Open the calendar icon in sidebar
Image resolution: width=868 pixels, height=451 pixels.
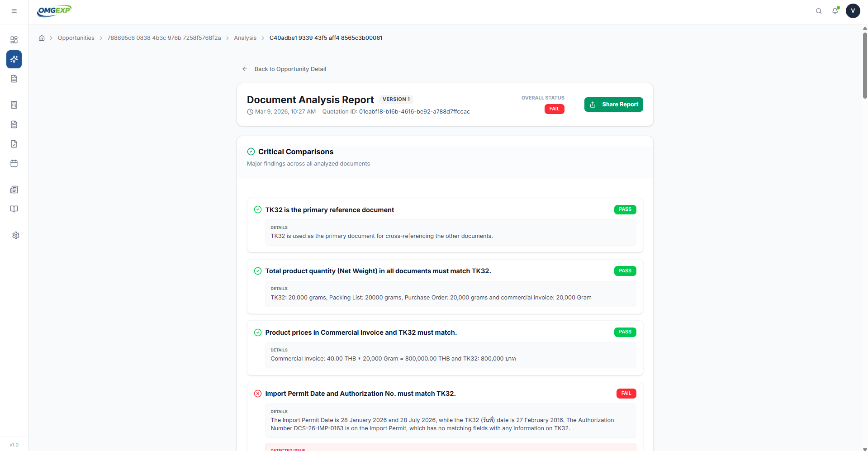coord(14,163)
